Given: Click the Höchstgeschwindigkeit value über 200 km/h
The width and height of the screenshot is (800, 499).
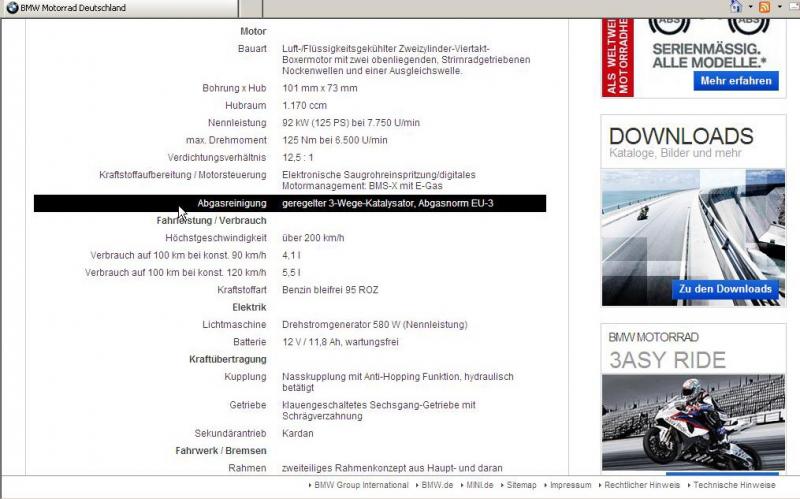Looking at the screenshot, I should click(313, 238).
